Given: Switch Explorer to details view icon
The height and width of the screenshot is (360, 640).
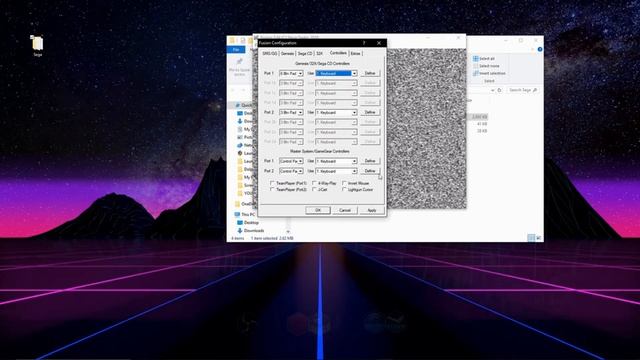Looking at the screenshot, I should point(531,238).
